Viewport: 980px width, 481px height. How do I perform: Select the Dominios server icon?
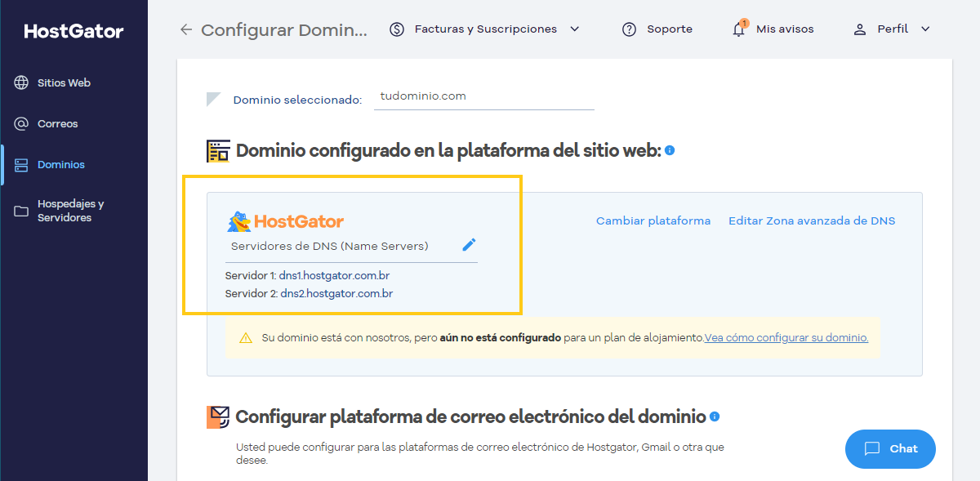tap(21, 165)
